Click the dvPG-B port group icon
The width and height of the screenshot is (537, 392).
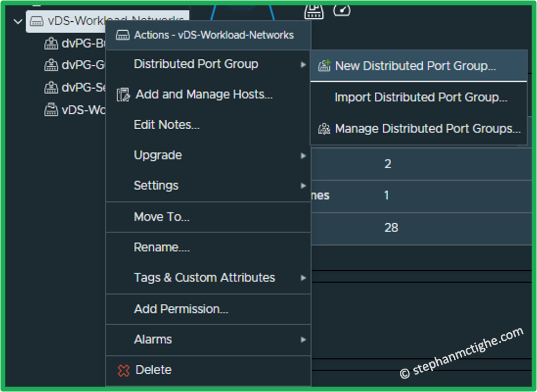click(x=52, y=43)
